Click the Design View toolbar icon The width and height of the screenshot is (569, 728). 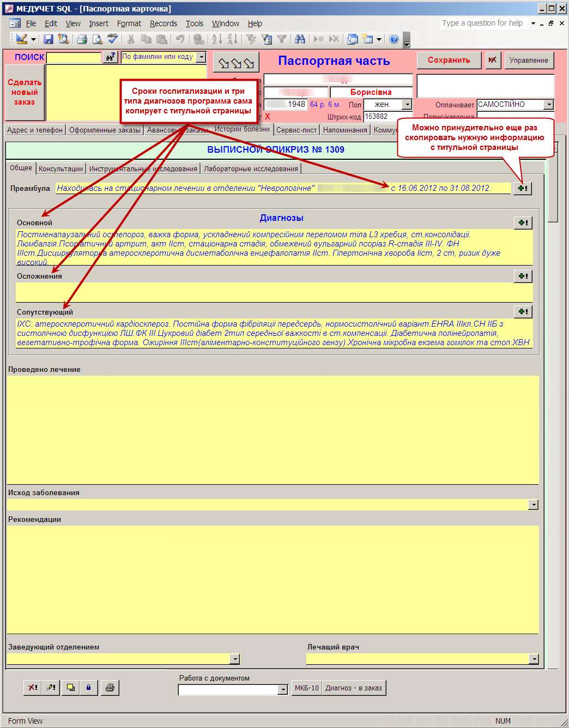[x=21, y=39]
